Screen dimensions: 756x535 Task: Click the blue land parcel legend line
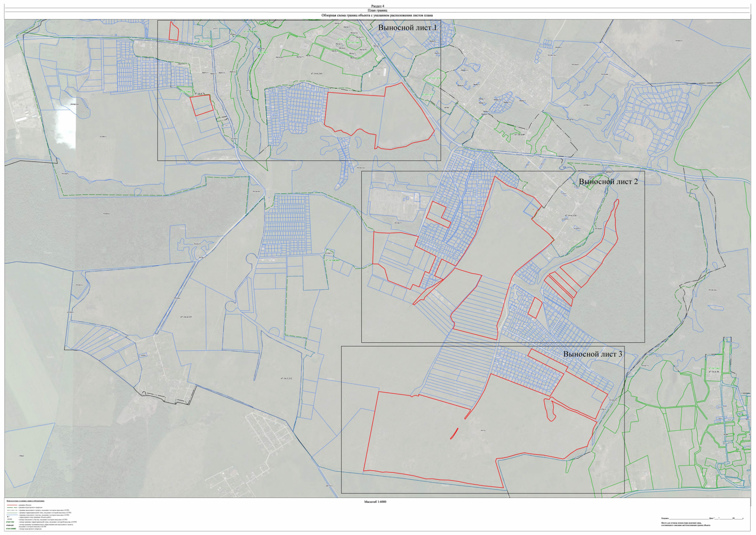click(x=12, y=515)
